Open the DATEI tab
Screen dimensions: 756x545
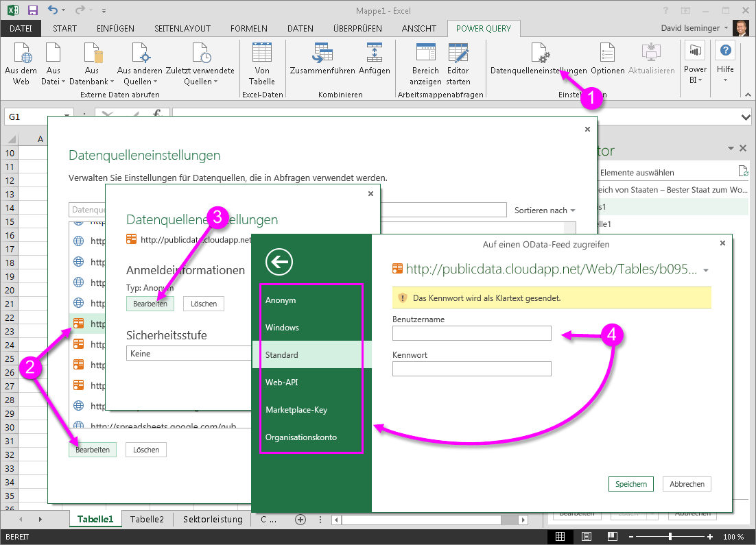coord(21,28)
